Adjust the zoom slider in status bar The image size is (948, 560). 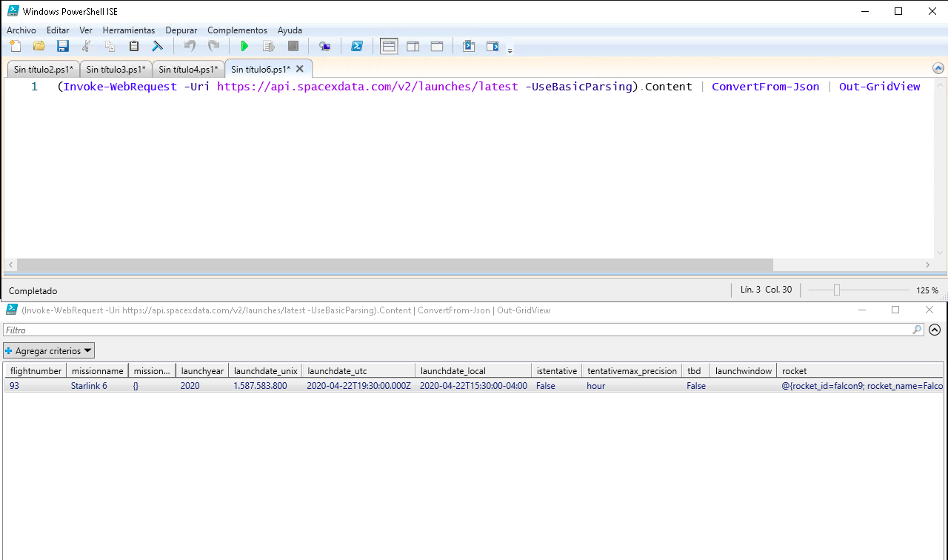coord(837,290)
